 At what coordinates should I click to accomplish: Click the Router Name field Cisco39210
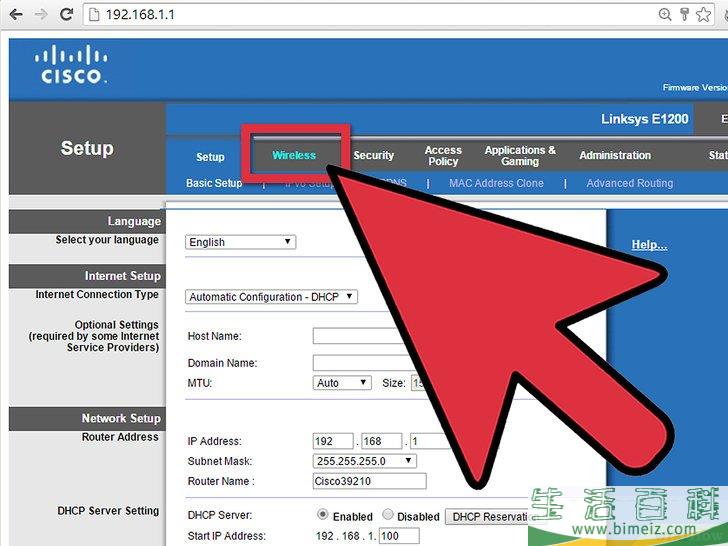[369, 481]
